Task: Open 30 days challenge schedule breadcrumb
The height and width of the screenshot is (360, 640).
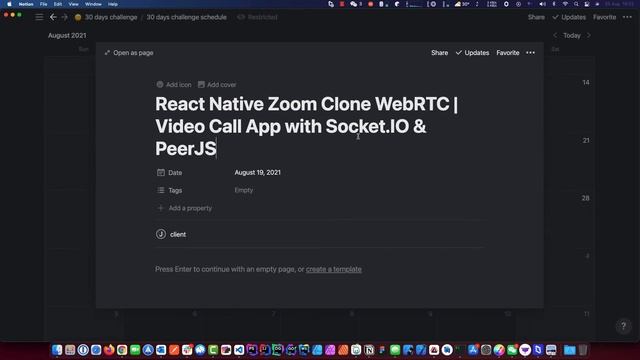Action: [x=187, y=17]
